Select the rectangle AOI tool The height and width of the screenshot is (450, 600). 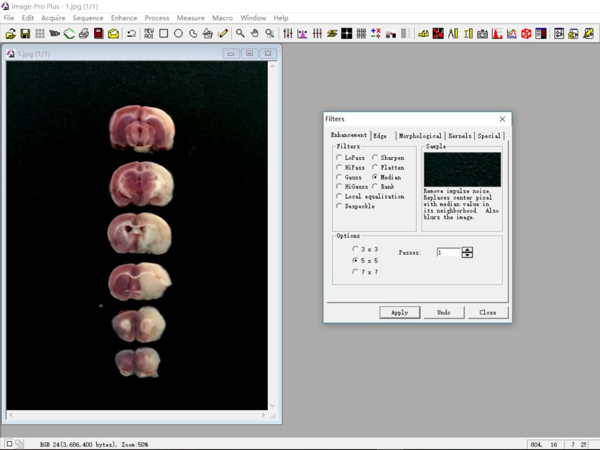[x=164, y=34]
